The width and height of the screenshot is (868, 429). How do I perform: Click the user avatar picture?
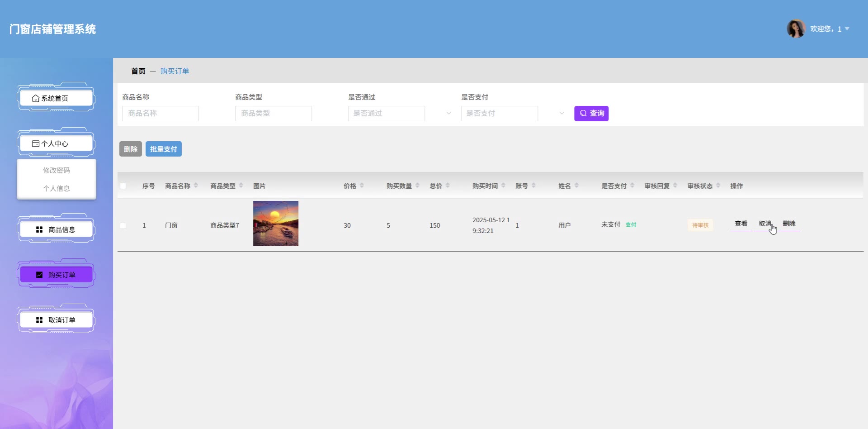click(796, 29)
